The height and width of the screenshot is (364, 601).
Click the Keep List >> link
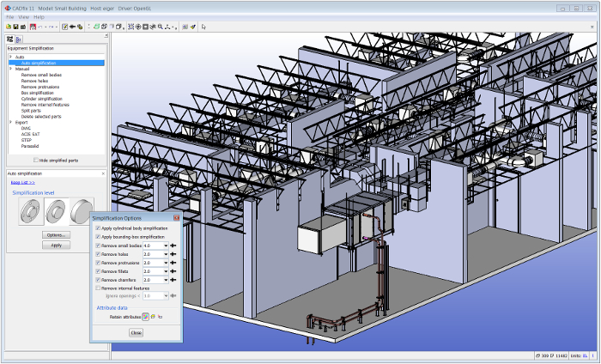point(22,182)
